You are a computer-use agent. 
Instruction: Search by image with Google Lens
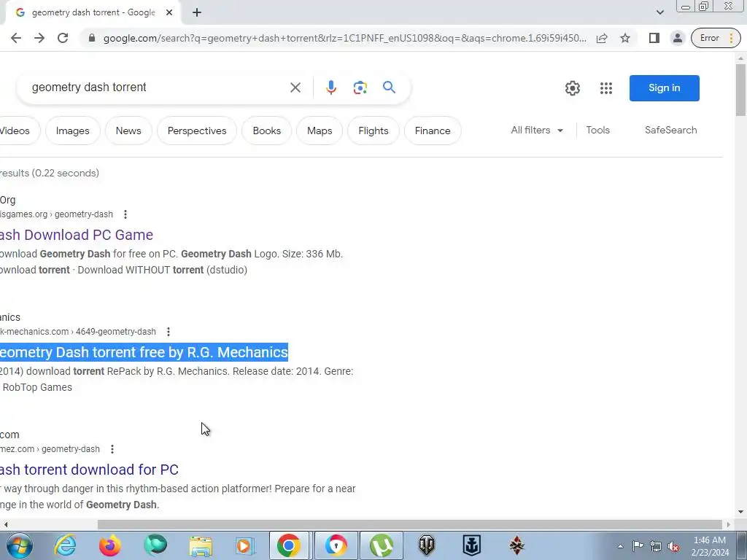[360, 87]
